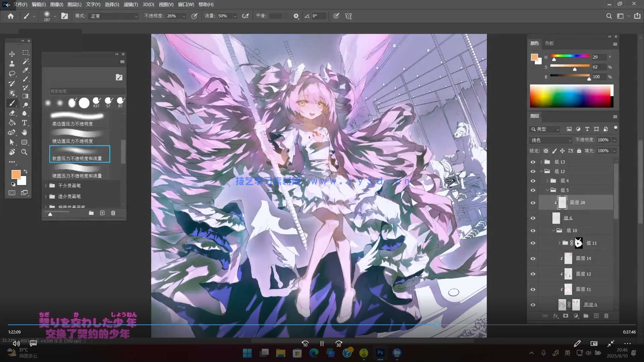Screen dimensions: 644x362
Task: Expand the 干介质画笔 brush folder
Action: click(46, 185)
